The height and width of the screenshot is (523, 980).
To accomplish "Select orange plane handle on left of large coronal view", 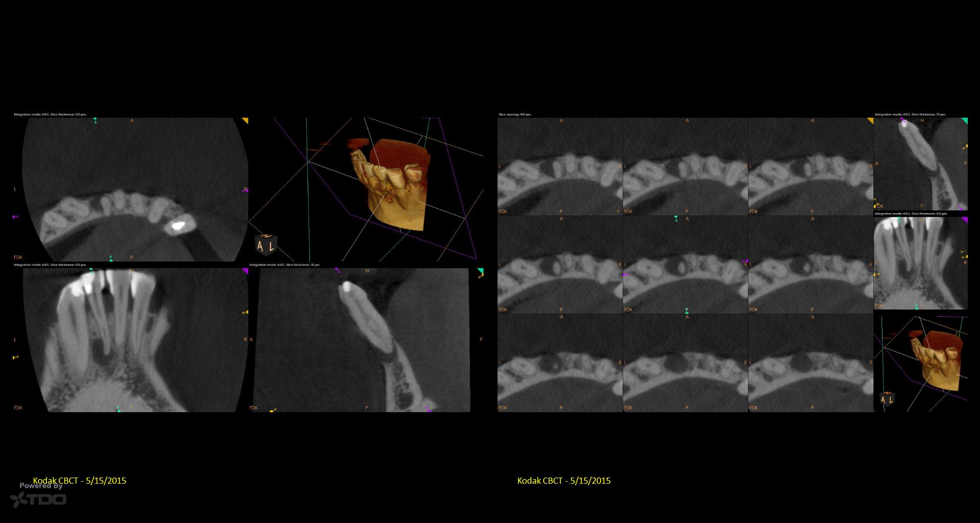I will point(15,358).
